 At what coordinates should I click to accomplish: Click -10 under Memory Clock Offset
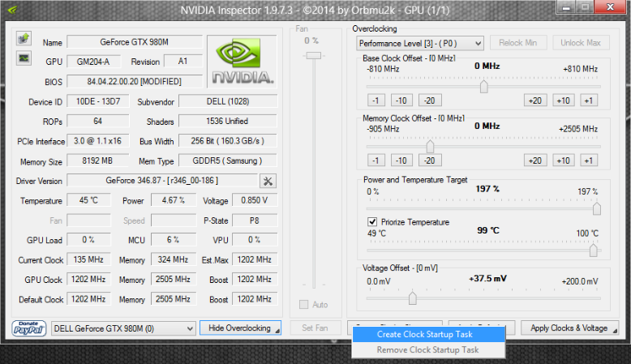tap(401, 161)
